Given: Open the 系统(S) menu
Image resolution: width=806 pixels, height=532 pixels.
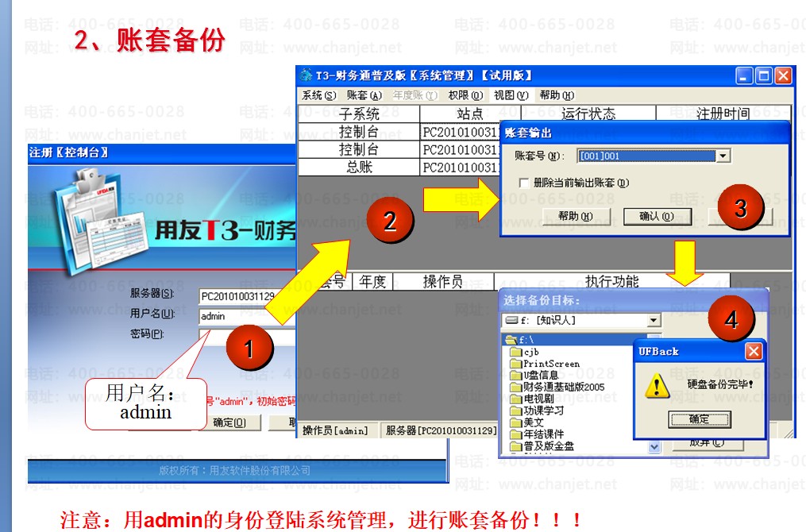Looking at the screenshot, I should 318,95.
